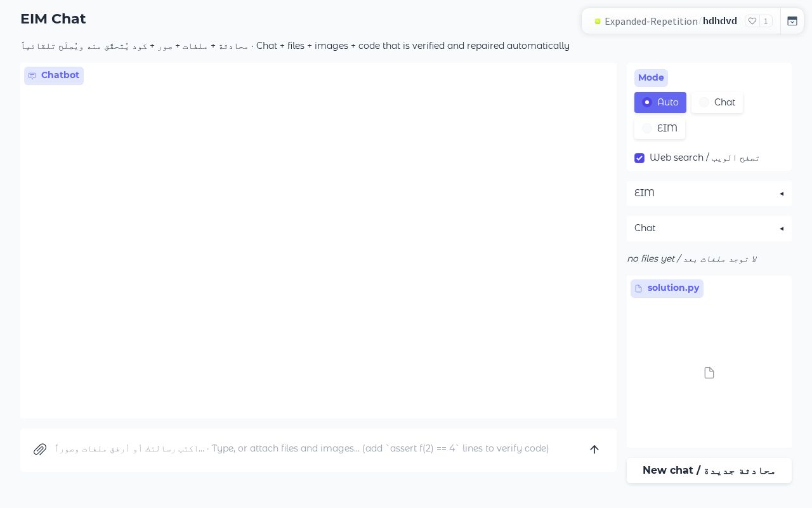This screenshot has width=812, height=508.
Task: Click the subtitle about verified and repaired code
Action: click(296, 46)
